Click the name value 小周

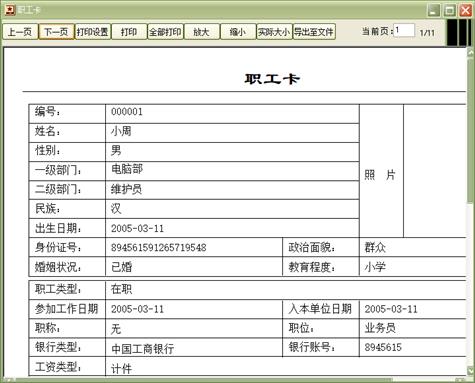click(121, 131)
